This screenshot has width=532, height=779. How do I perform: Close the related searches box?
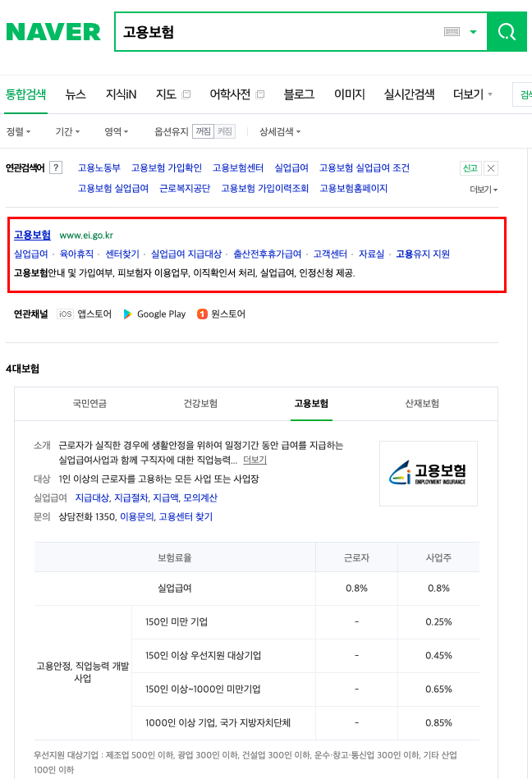491,168
